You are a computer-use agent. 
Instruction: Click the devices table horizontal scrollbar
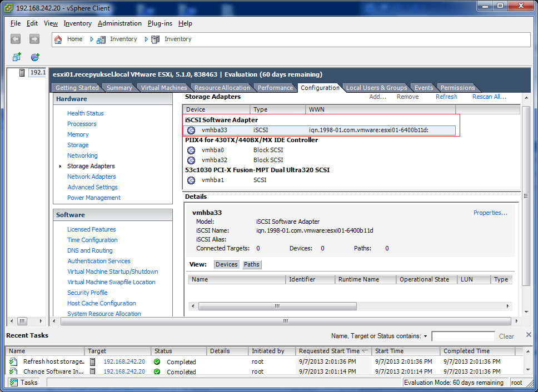277,306
